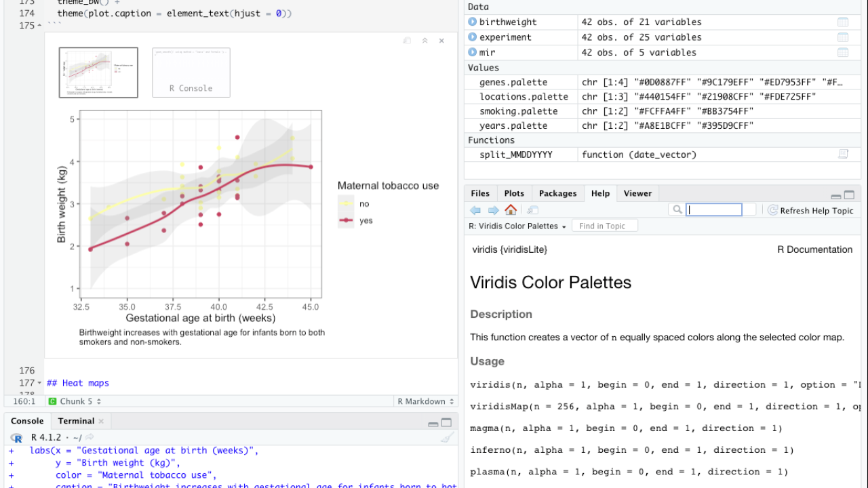View current working directory arrow icon
This screenshot has width=868, height=488.
(x=89, y=438)
